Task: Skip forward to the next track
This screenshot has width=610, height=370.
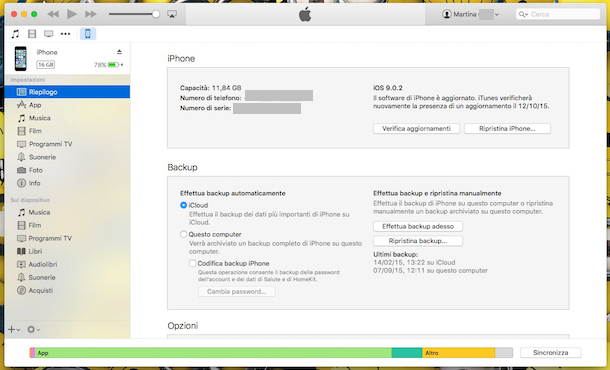Action: click(91, 14)
